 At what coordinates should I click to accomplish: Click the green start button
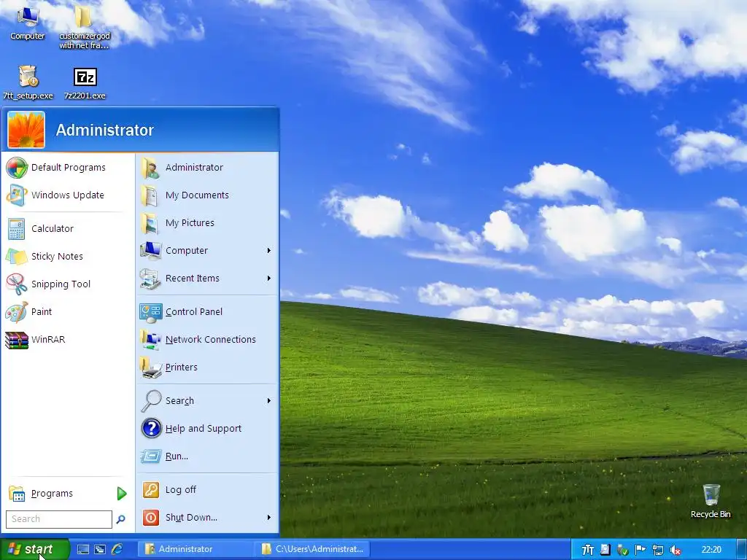tap(35, 549)
